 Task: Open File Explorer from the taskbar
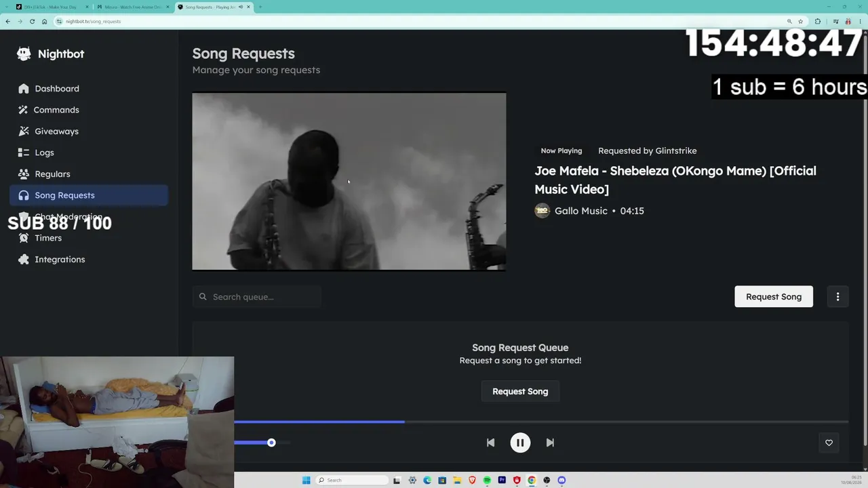pos(457,481)
